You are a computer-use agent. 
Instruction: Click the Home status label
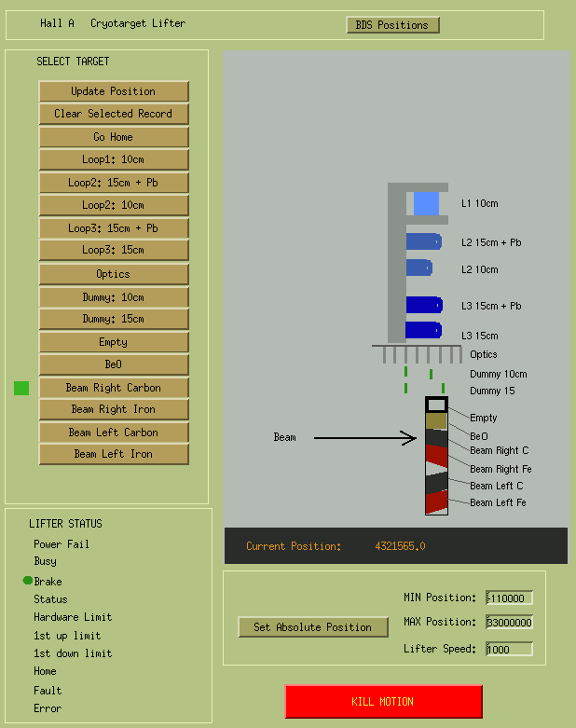45,671
